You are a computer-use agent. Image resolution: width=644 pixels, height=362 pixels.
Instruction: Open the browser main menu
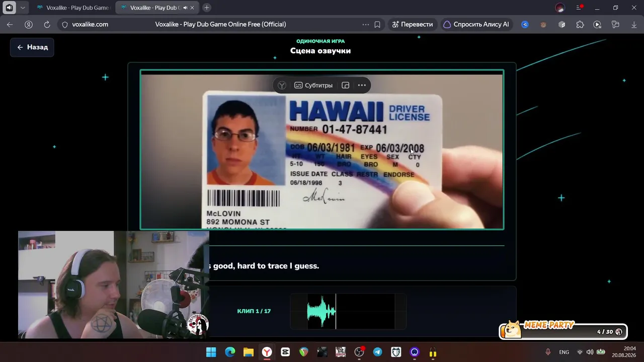coord(580,8)
